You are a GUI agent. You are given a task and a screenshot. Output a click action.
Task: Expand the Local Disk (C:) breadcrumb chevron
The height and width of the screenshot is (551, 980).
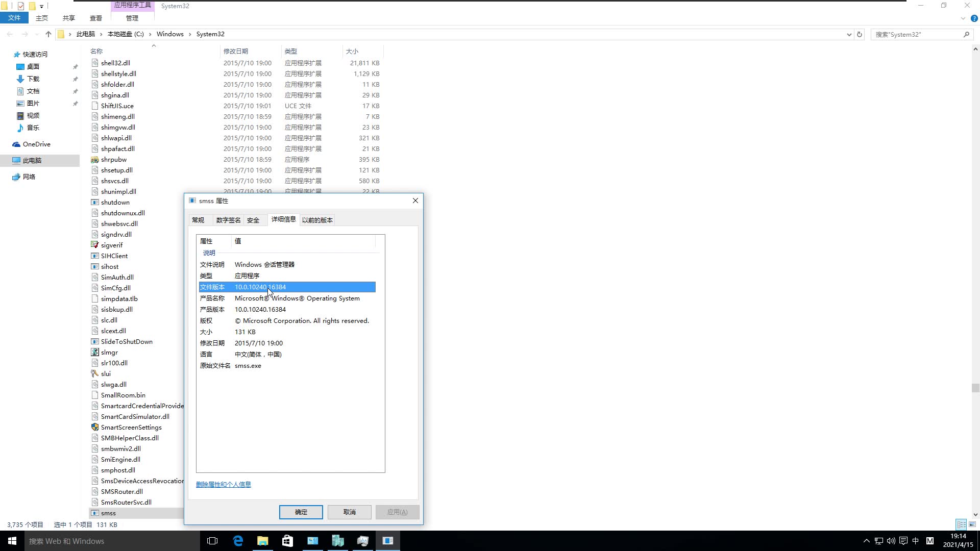150,34
